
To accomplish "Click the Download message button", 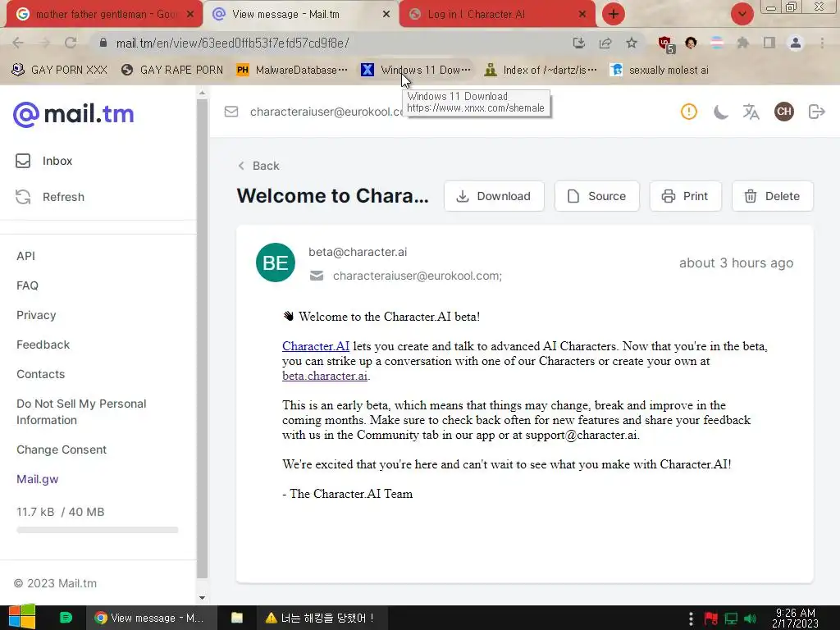I will point(494,196).
